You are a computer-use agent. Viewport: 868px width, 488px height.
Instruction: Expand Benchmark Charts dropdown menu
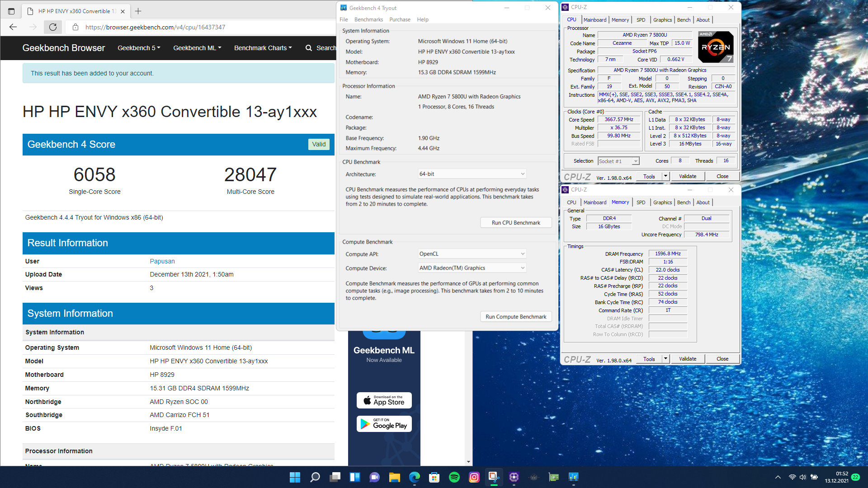263,48
